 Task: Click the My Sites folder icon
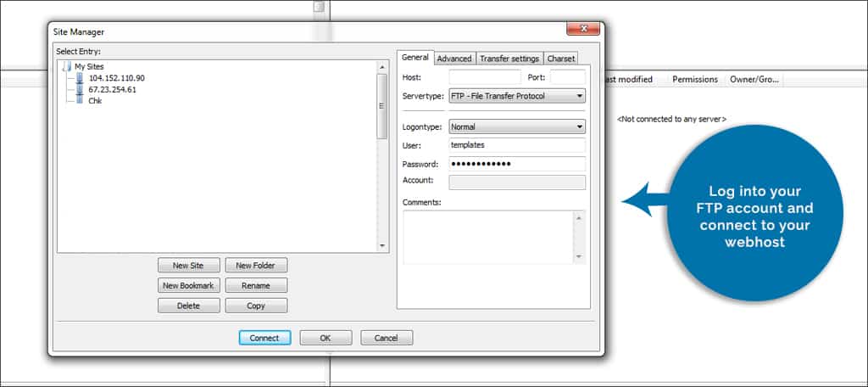coord(68,66)
